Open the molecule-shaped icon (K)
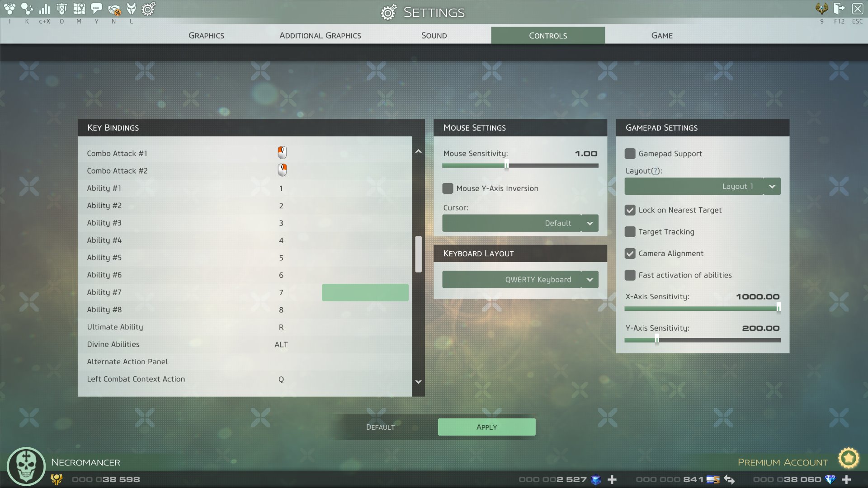This screenshot has width=868, height=488. 27,8
